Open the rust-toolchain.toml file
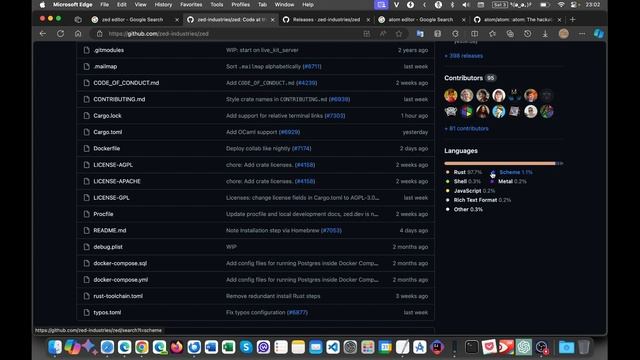The width and height of the screenshot is (640, 360). (118, 296)
